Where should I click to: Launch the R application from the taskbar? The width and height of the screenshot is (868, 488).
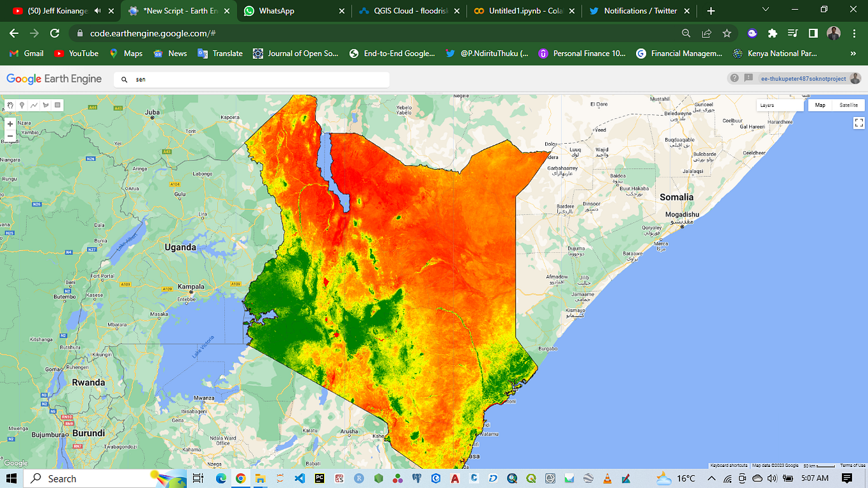(359, 478)
